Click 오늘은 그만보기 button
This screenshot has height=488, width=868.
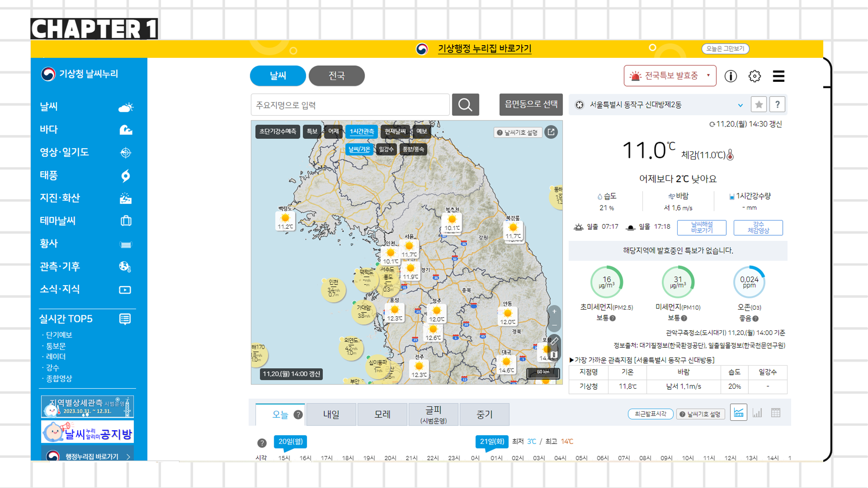pos(725,48)
